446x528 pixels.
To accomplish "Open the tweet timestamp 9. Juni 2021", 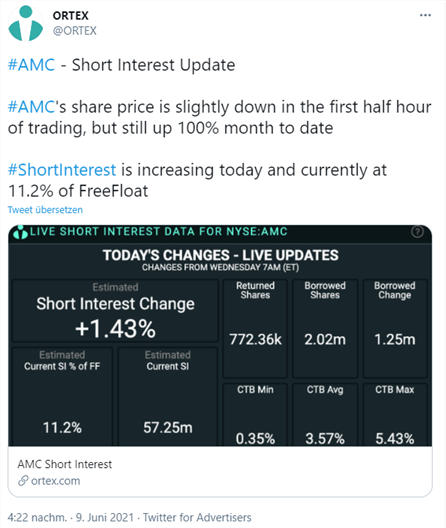I will tap(105, 517).
